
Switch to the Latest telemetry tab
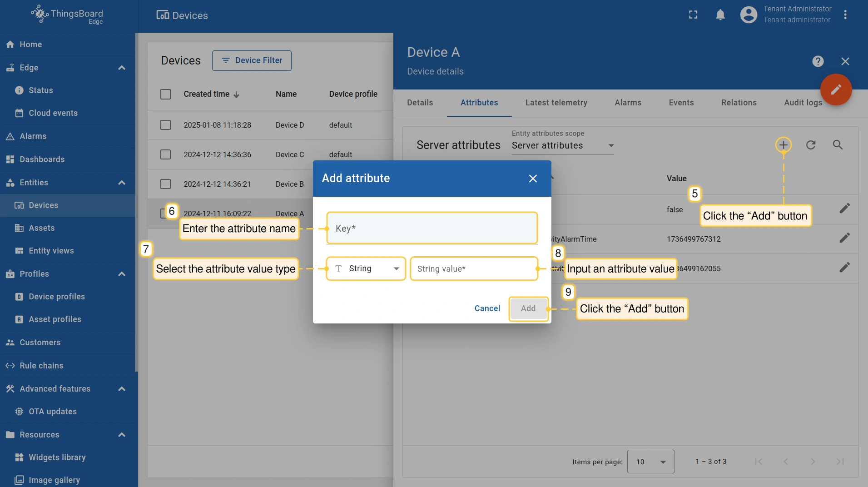[x=556, y=103]
